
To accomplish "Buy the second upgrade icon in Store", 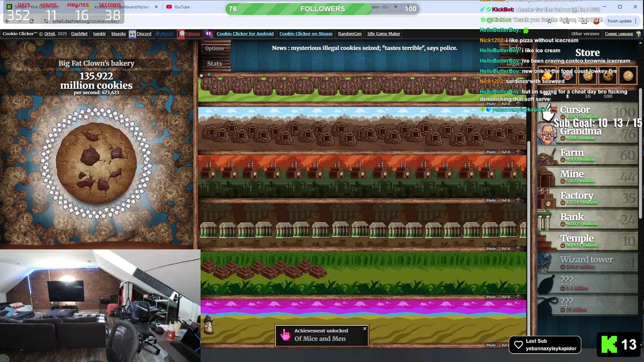I will [x=568, y=76].
